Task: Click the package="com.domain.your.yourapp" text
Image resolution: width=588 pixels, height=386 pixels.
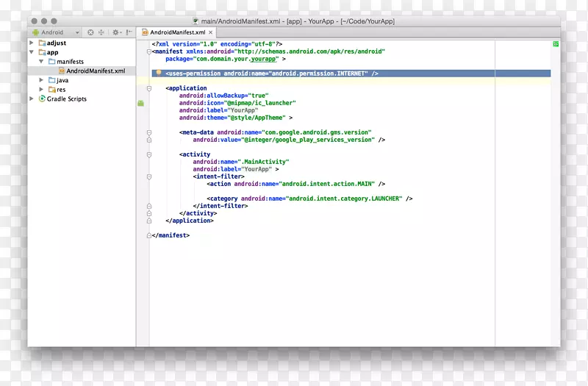Action: (x=222, y=59)
